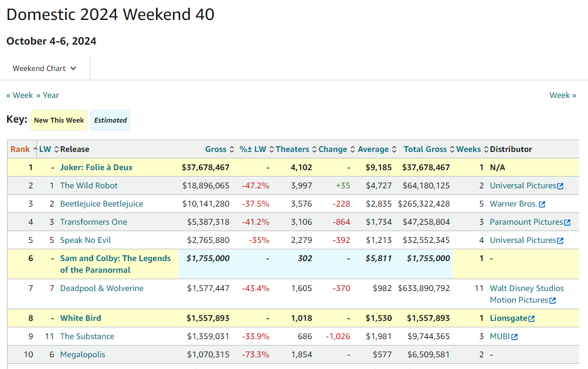This screenshot has width=588, height=369.
Task: Click external icon after Walt Disney Motion Pictures
Action: pyautogui.click(x=552, y=300)
